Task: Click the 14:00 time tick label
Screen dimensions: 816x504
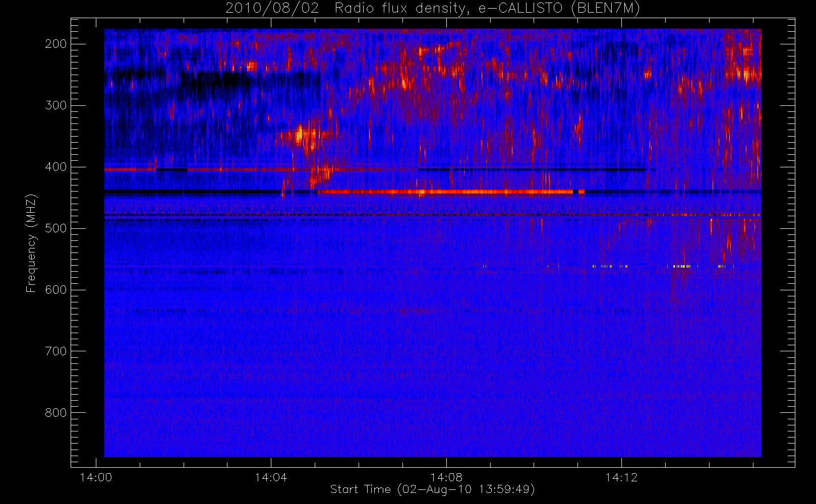Action: [96, 477]
